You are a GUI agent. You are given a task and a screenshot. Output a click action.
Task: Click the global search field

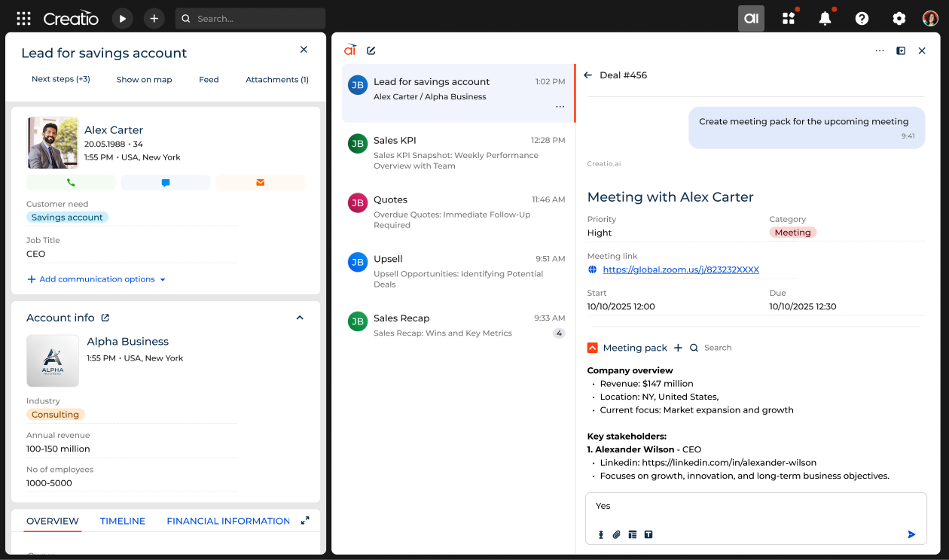point(250,19)
